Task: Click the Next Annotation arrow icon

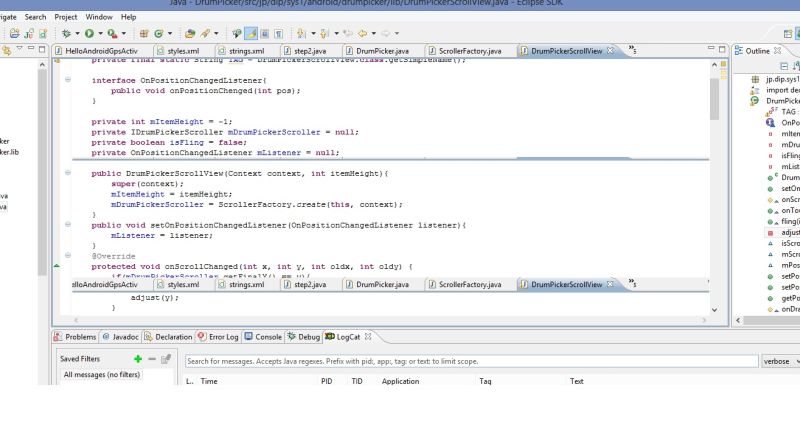Action: click(x=302, y=33)
